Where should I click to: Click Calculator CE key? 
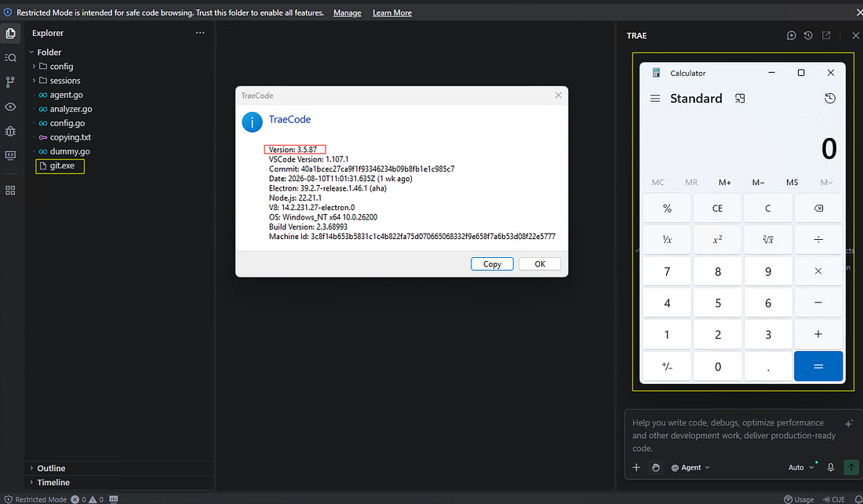717,208
